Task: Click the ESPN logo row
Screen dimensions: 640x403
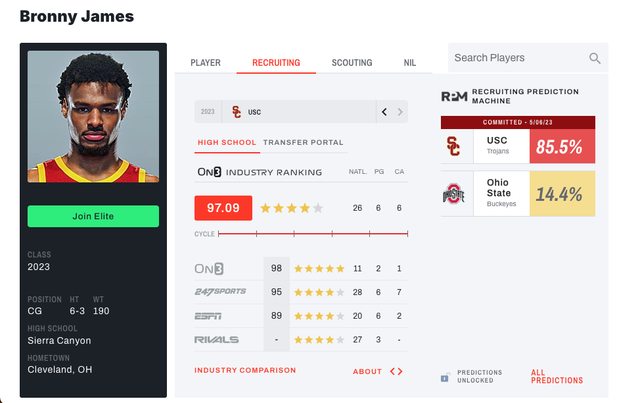Action: coord(210,316)
